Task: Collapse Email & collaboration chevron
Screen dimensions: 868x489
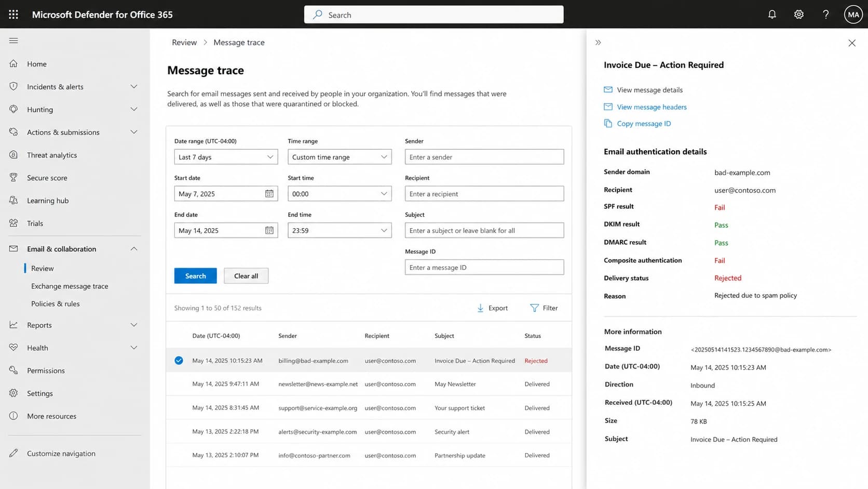Action: 134,248
